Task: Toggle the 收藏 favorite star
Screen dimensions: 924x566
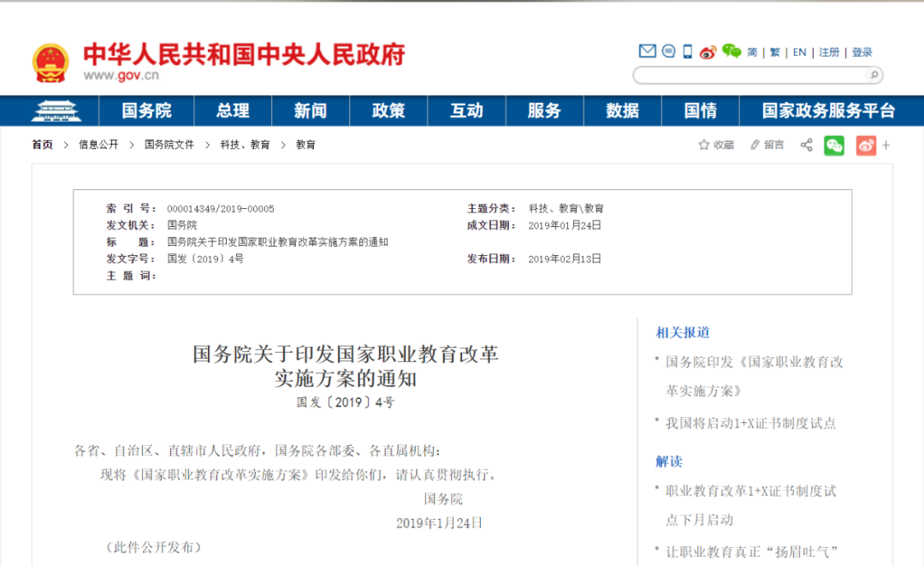Action: pos(703,145)
